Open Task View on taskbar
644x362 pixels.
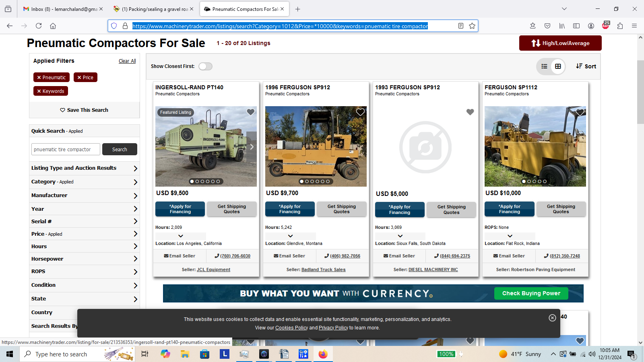coord(145,354)
